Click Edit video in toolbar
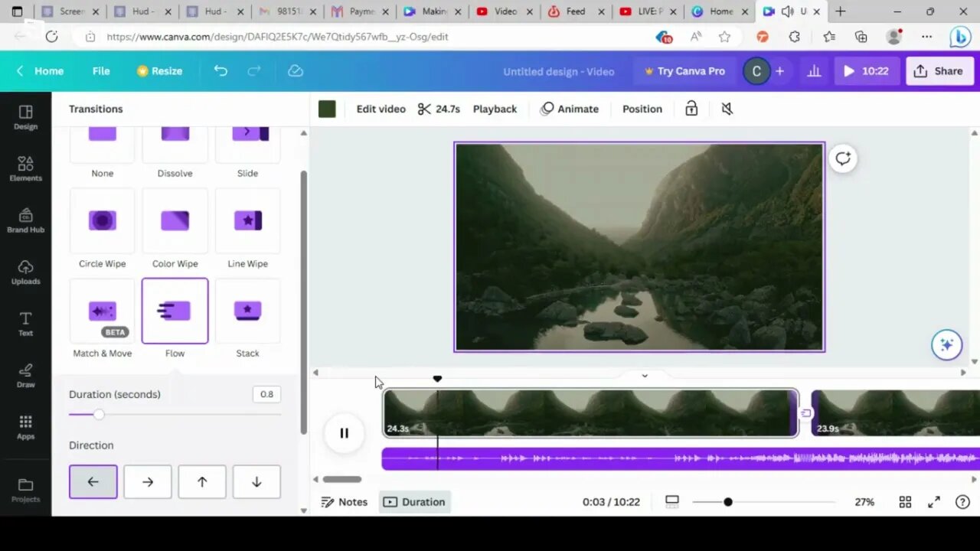980x551 pixels. (381, 109)
